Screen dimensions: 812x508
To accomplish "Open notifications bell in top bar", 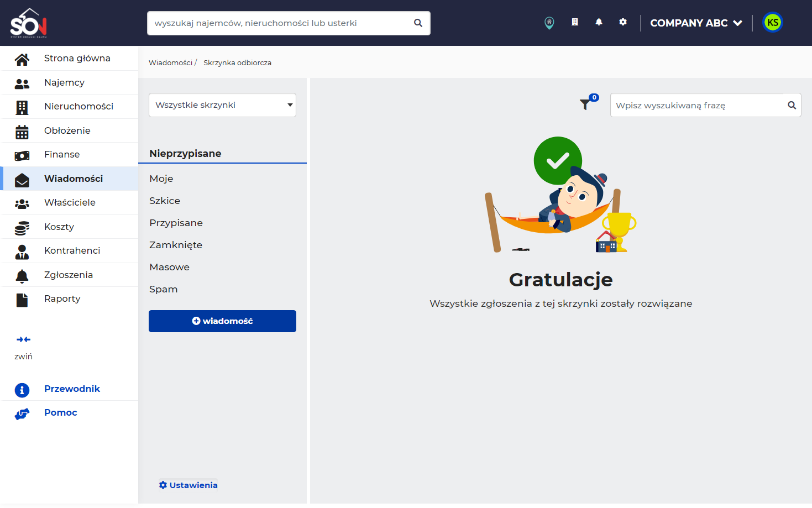I will 599,22.
